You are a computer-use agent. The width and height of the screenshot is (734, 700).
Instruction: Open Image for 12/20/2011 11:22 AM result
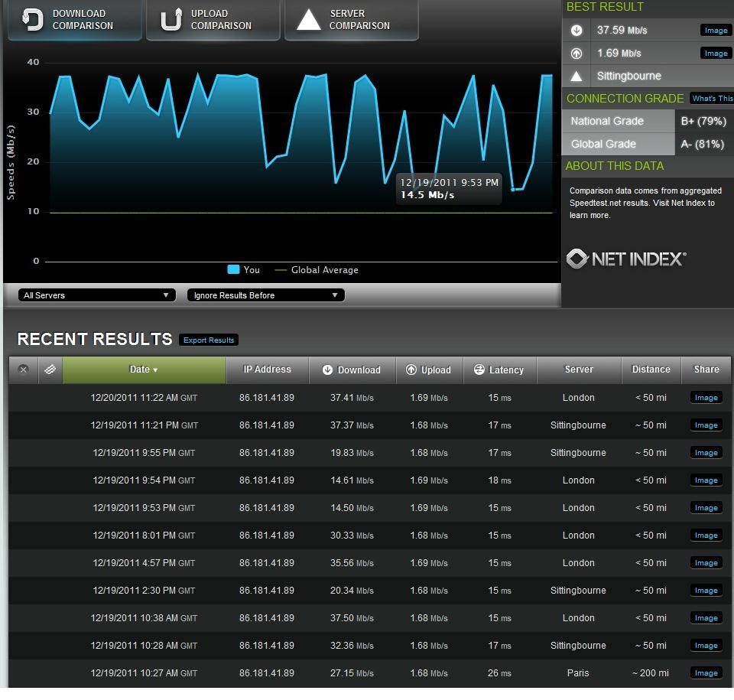coord(706,398)
